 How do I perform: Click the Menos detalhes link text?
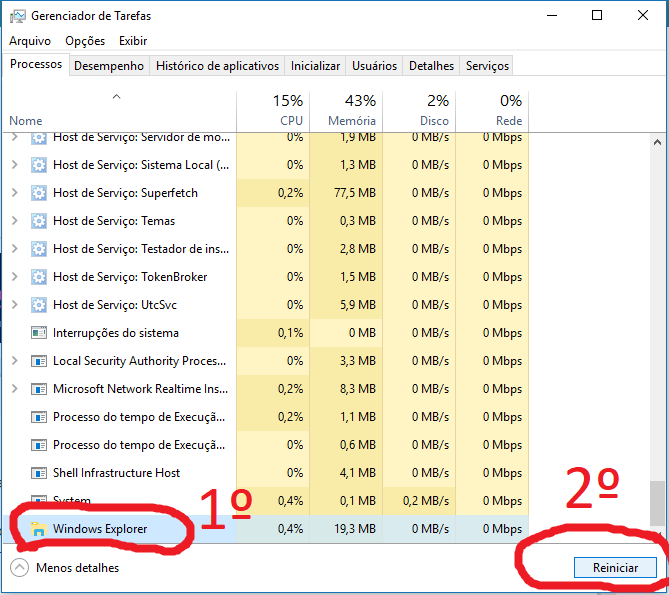click(78, 568)
